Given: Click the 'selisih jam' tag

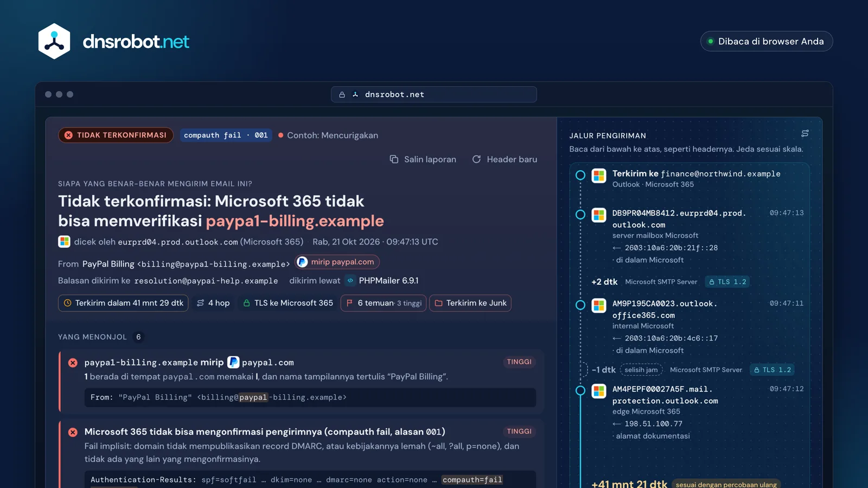Looking at the screenshot, I should point(641,370).
